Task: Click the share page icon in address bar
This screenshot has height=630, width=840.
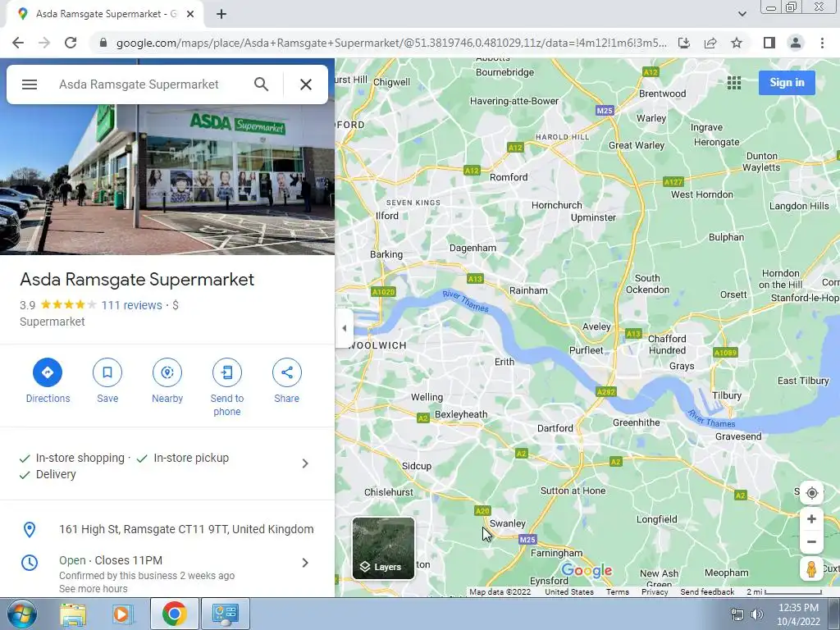Action: [710, 43]
